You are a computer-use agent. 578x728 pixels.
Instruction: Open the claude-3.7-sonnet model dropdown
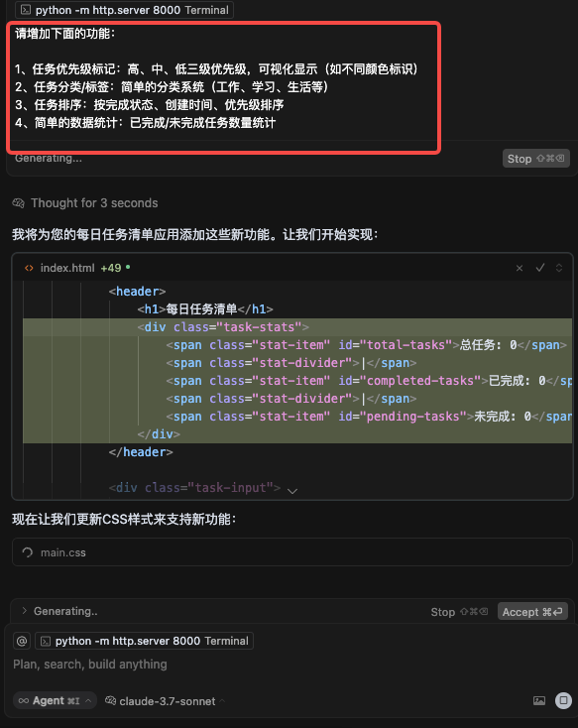pos(166,701)
